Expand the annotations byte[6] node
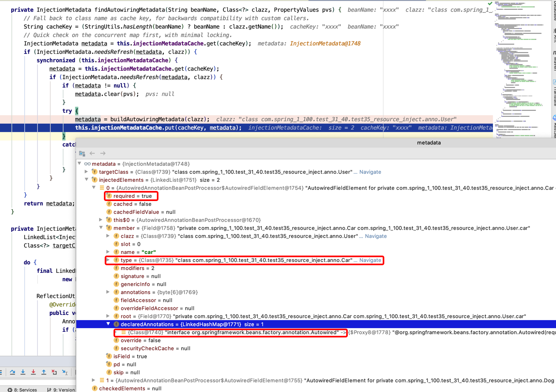The image size is (556, 392). [x=108, y=292]
